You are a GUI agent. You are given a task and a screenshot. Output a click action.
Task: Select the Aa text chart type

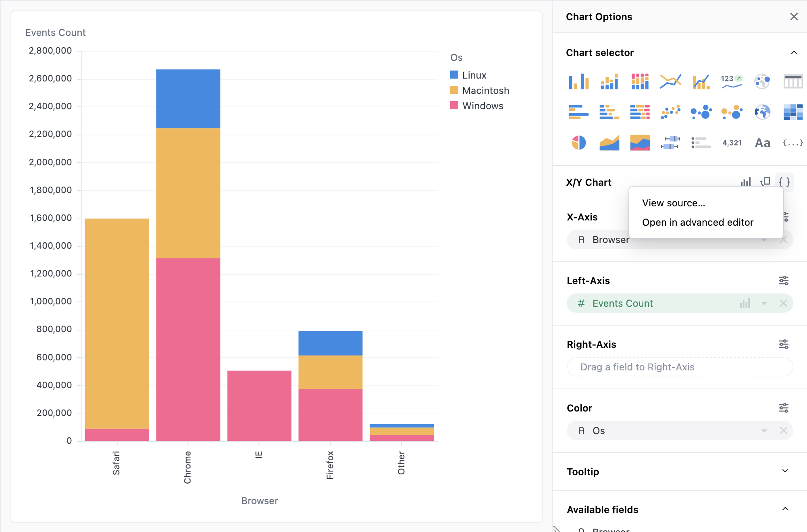762,143
